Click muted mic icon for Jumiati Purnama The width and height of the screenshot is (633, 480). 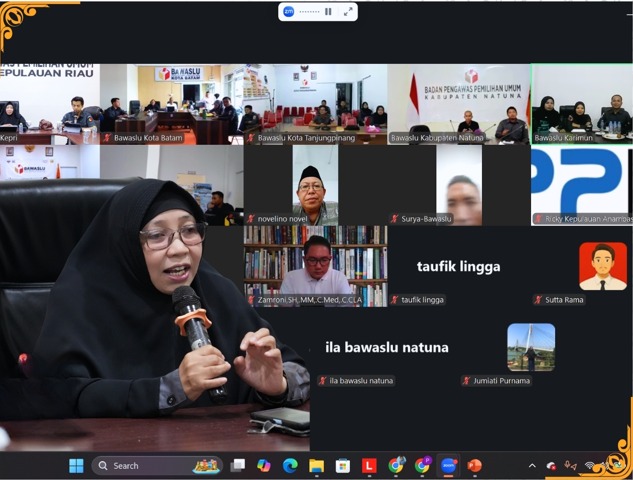[x=466, y=381]
